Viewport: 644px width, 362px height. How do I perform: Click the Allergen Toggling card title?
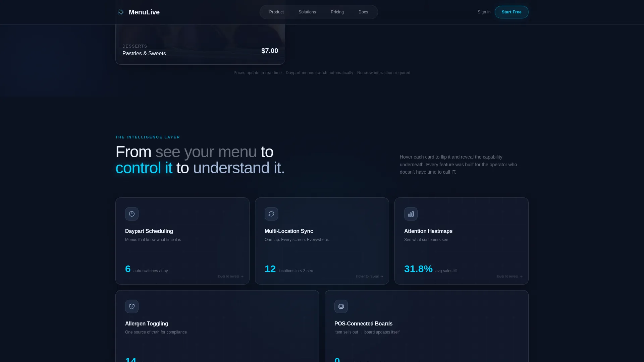(x=147, y=323)
